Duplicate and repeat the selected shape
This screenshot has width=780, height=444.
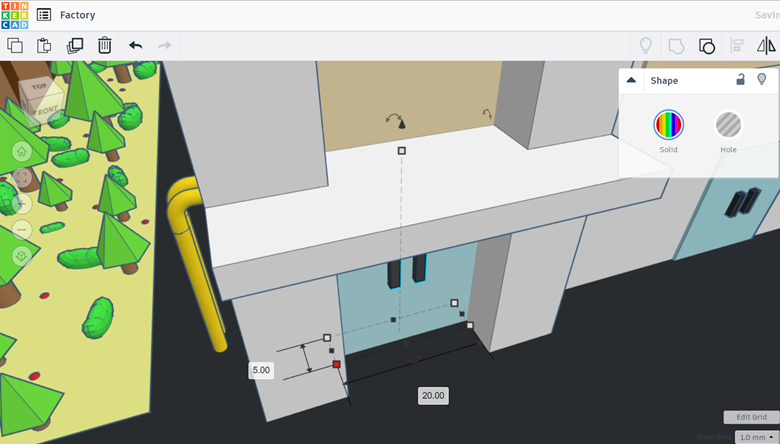[x=75, y=45]
